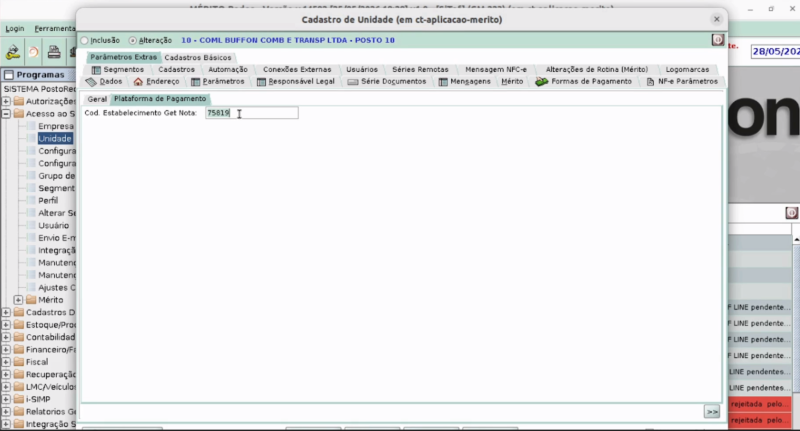Open the Logomarcas tab
The width and height of the screenshot is (800, 431).
coord(687,69)
